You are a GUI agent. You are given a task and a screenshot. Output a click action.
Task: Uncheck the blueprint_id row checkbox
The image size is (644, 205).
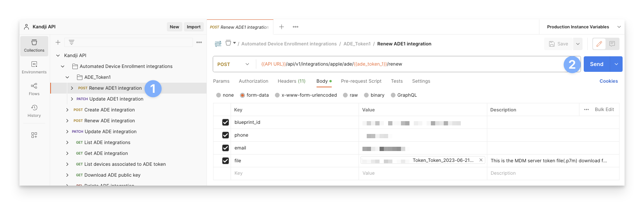coord(225,122)
